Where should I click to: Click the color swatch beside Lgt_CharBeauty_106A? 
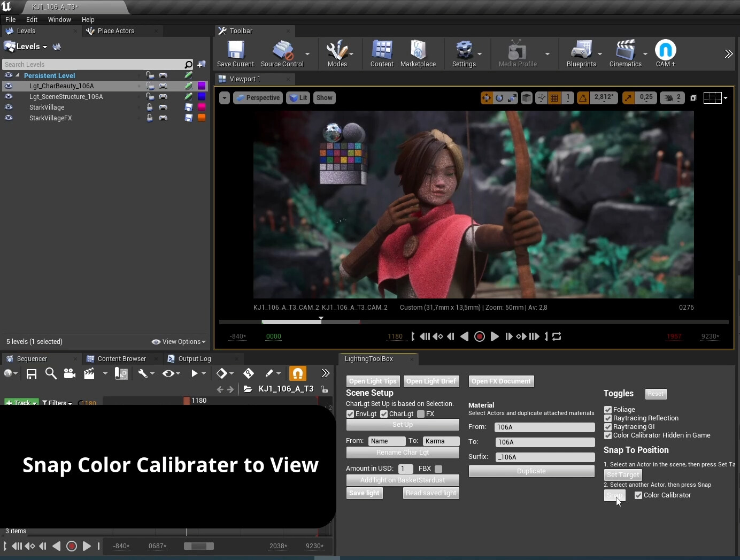tap(201, 86)
